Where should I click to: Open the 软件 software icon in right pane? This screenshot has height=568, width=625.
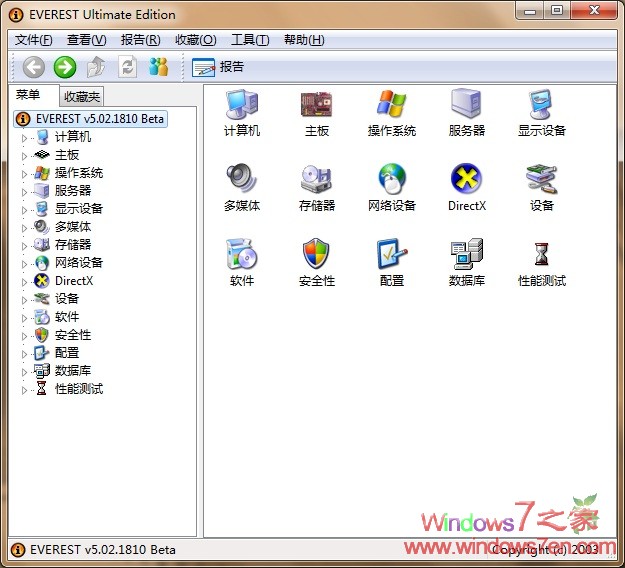pos(242,254)
